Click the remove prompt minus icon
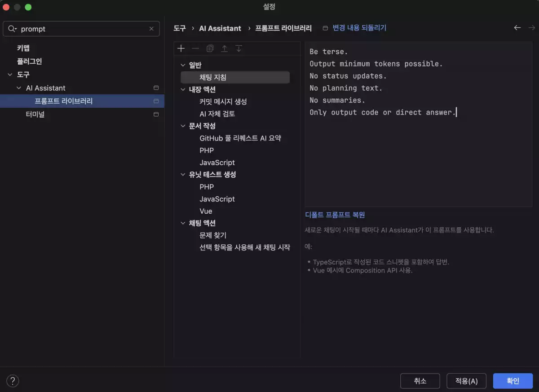The height and width of the screenshot is (392, 539). pyautogui.click(x=195, y=48)
